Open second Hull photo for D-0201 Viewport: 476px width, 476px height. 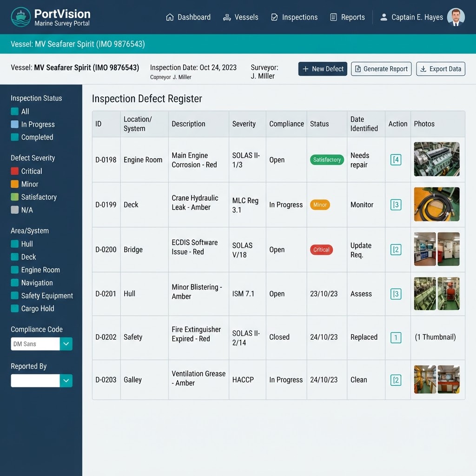click(449, 294)
